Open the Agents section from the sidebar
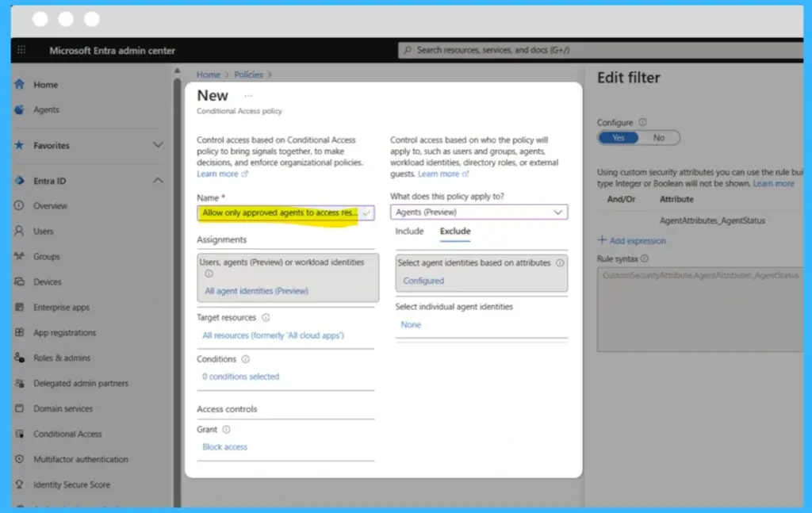This screenshot has height=513, width=812. pos(45,110)
